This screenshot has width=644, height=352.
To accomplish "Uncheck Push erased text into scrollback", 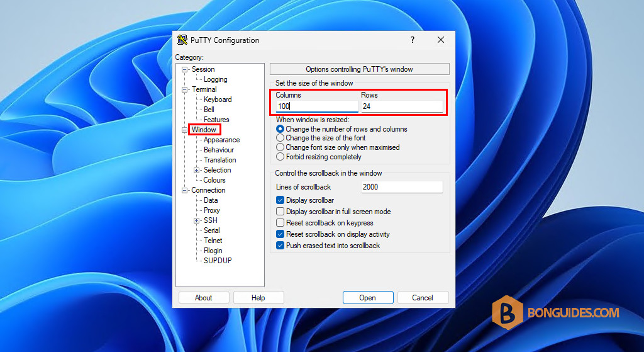I will (x=280, y=246).
